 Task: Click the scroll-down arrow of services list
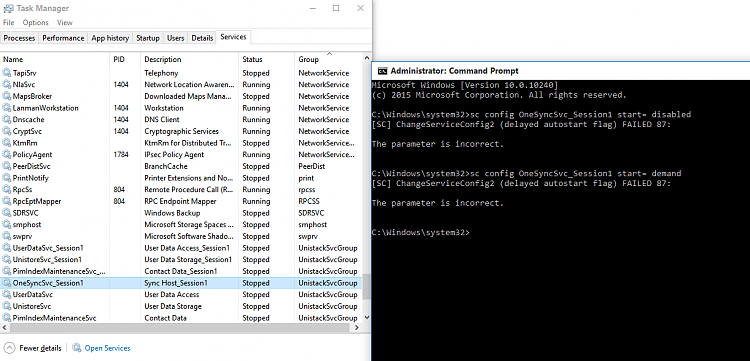[367, 317]
